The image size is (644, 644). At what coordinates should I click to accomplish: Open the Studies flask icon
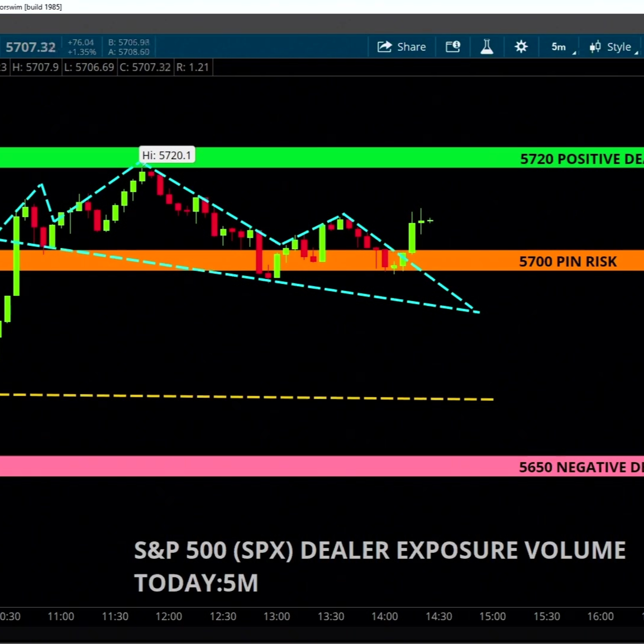point(487,47)
